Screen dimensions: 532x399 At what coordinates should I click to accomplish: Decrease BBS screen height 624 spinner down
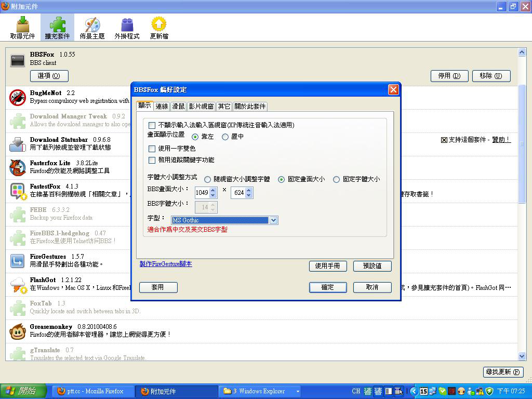pos(249,195)
